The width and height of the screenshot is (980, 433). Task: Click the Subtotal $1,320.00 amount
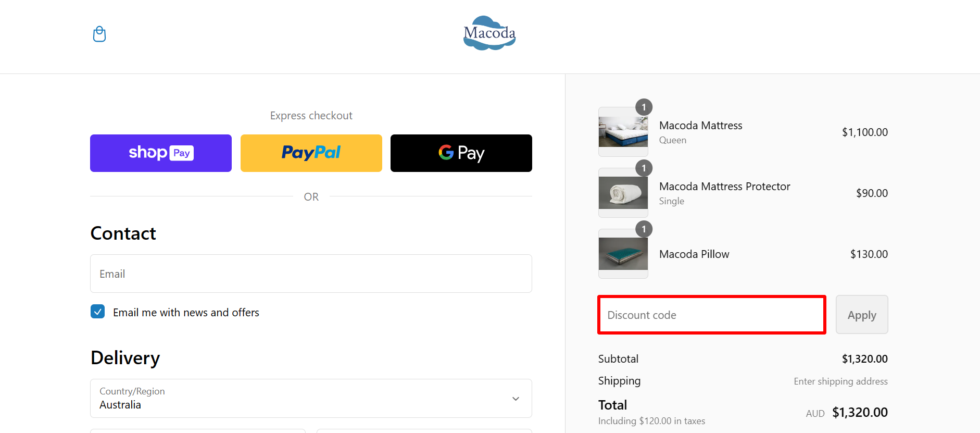point(865,359)
